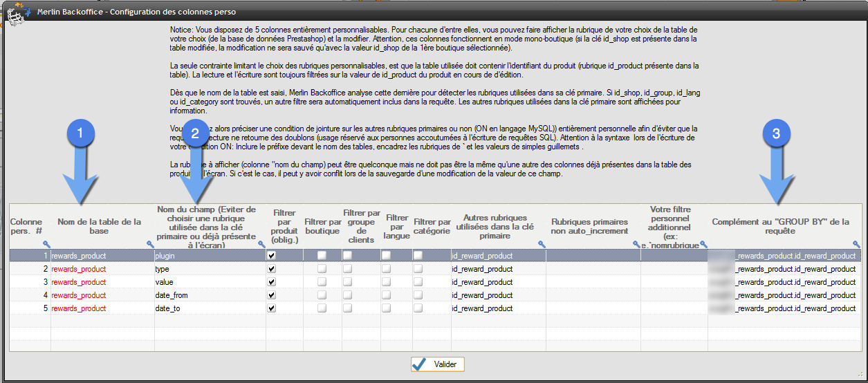This screenshot has width=868, height=383.
Task: Click magnifier icon in 'Nom du champ' header
Action: pos(261,244)
